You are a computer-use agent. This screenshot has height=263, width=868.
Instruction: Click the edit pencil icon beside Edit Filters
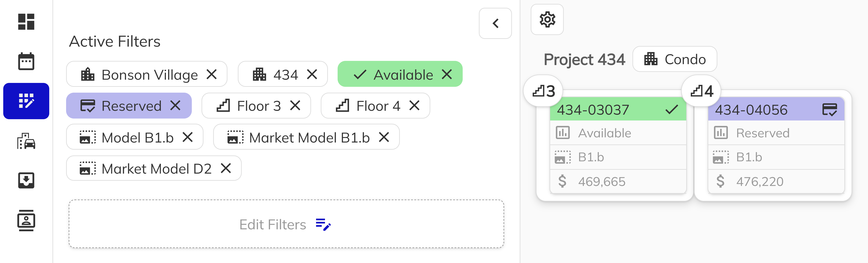point(323,225)
